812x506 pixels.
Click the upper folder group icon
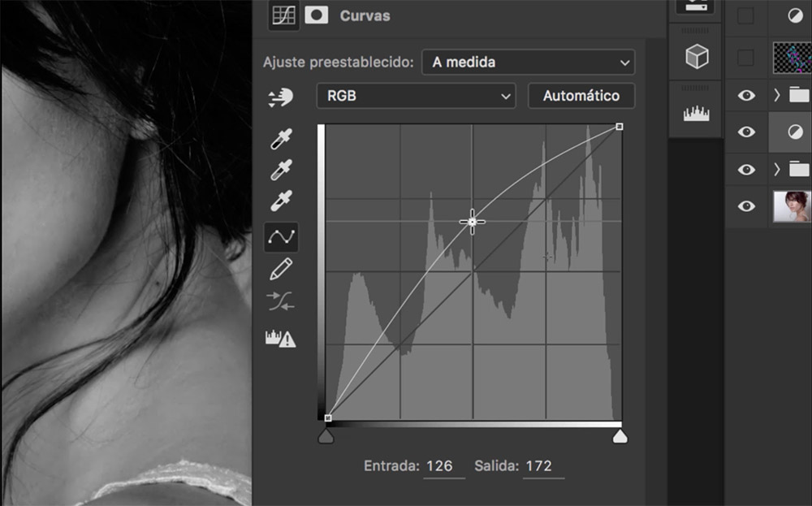click(x=800, y=95)
